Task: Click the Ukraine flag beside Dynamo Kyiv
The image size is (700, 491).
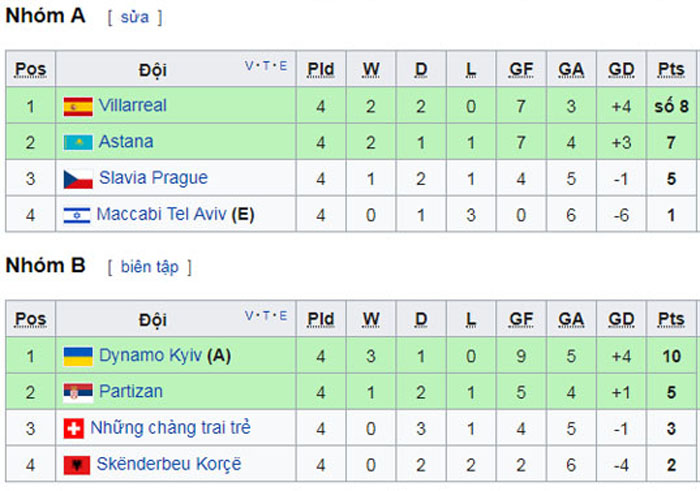Action: (78, 356)
